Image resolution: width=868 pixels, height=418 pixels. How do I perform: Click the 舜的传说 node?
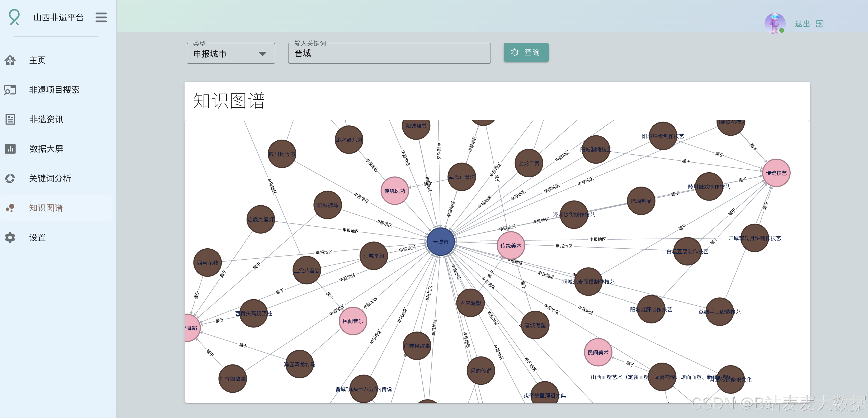tap(481, 371)
